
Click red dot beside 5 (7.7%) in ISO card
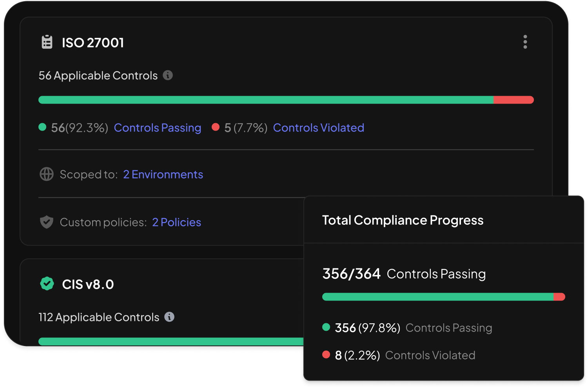(216, 127)
